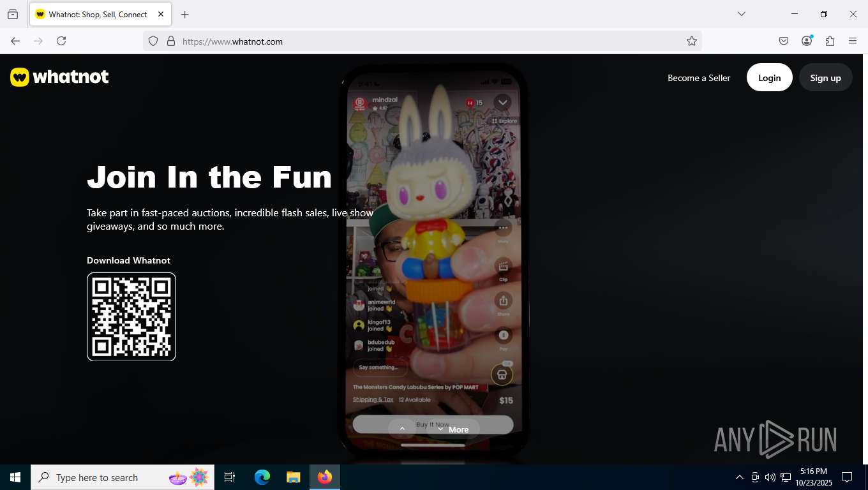Screen dimensions: 868x490
Task: Click the Sign up button
Action: pyautogui.click(x=826, y=77)
